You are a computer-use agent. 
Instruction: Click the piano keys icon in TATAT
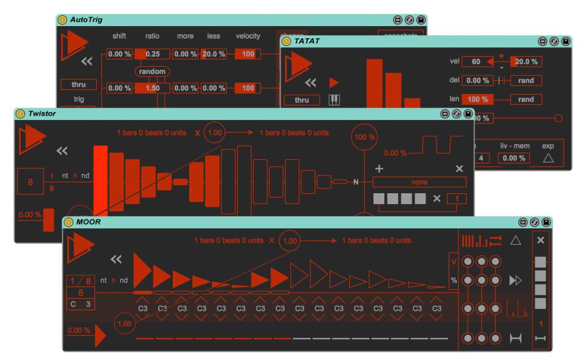point(333,100)
